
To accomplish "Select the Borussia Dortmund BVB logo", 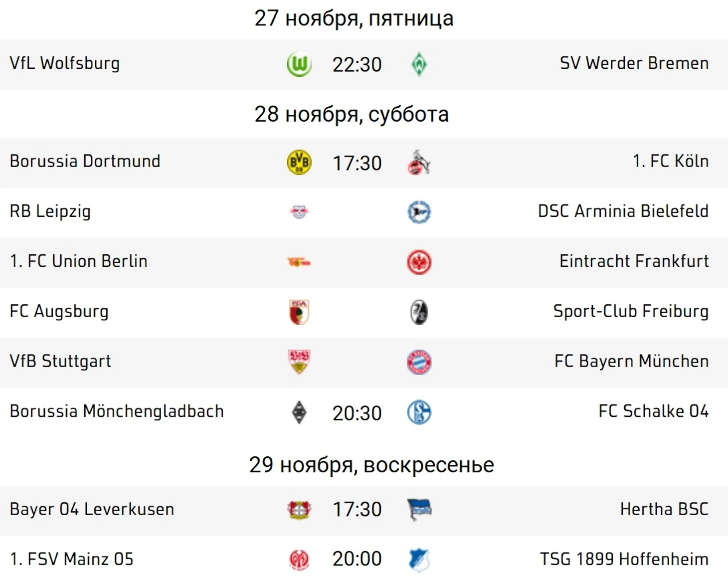I will [x=299, y=163].
